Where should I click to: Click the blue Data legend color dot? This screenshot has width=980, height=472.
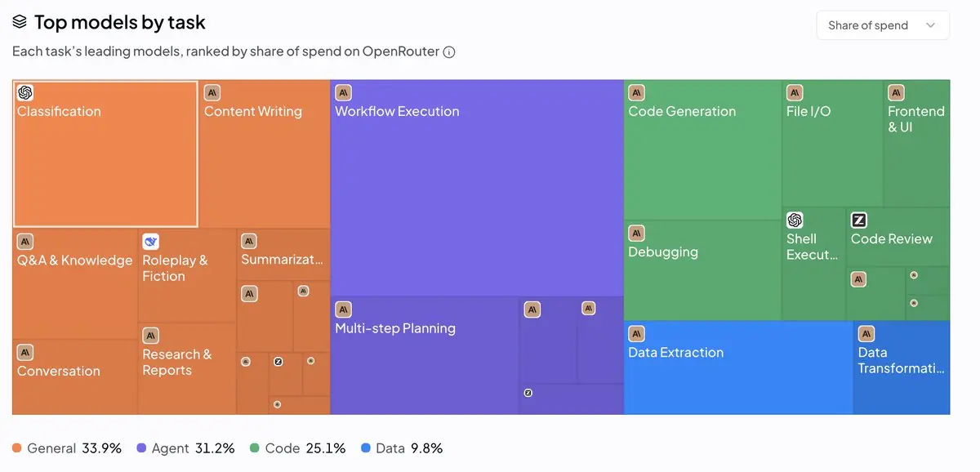366,448
